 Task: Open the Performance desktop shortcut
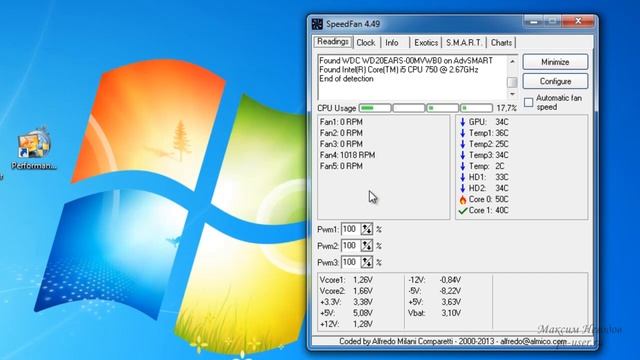(x=34, y=149)
